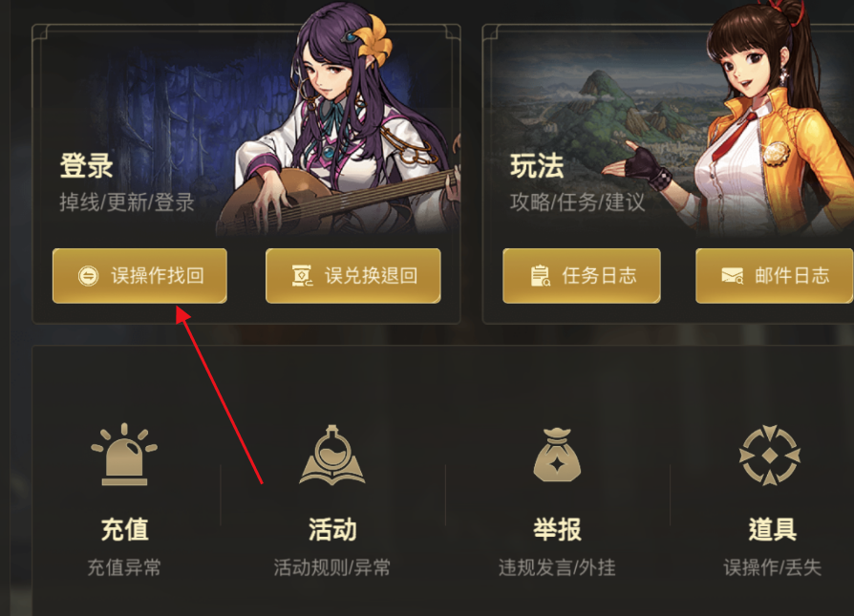Click the potion book icon above 活动
Screen dimensions: 854x616
(x=332, y=455)
